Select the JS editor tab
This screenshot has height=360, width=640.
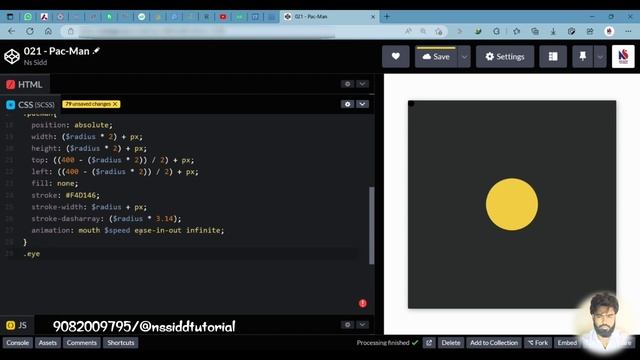[x=17, y=325]
